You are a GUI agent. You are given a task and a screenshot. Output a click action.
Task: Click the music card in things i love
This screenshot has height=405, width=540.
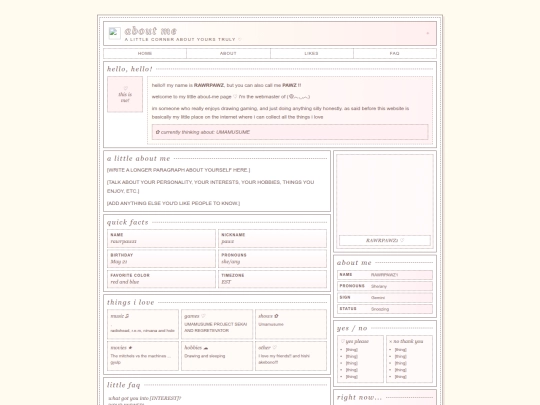click(143, 324)
